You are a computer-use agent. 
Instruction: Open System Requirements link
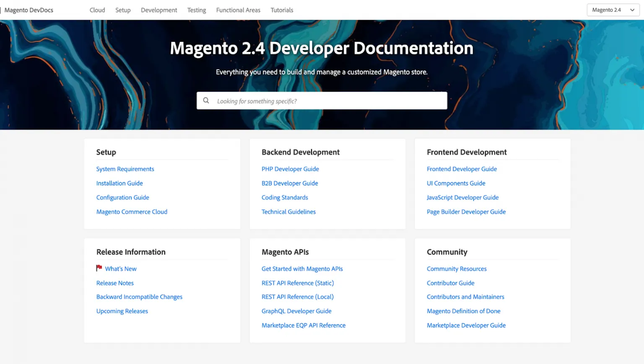click(125, 169)
